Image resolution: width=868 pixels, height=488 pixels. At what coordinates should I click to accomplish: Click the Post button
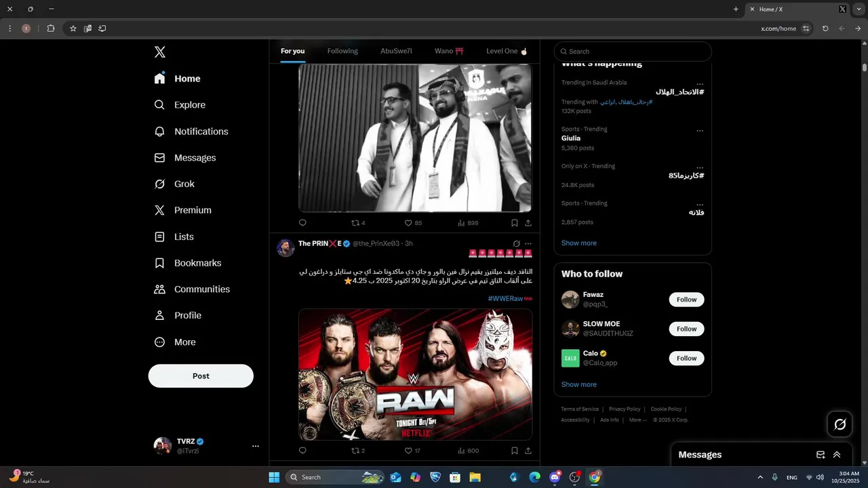201,376
